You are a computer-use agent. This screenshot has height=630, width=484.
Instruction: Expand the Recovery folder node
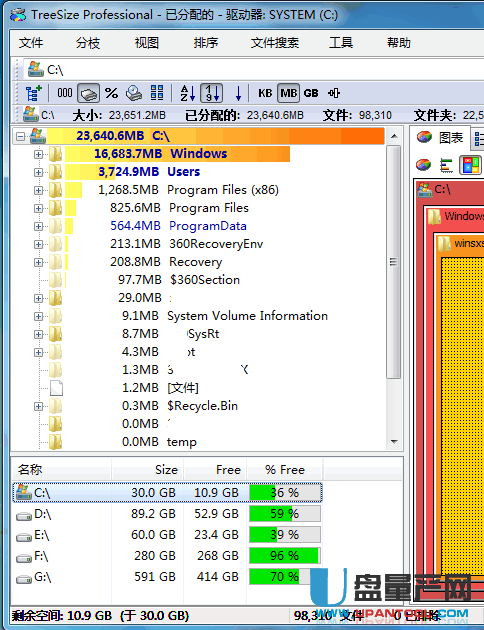(38, 262)
